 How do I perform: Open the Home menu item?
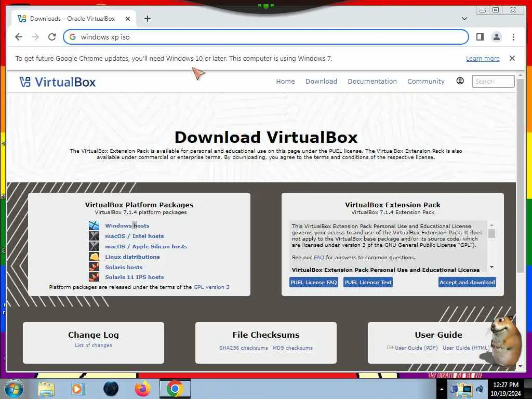click(x=285, y=81)
